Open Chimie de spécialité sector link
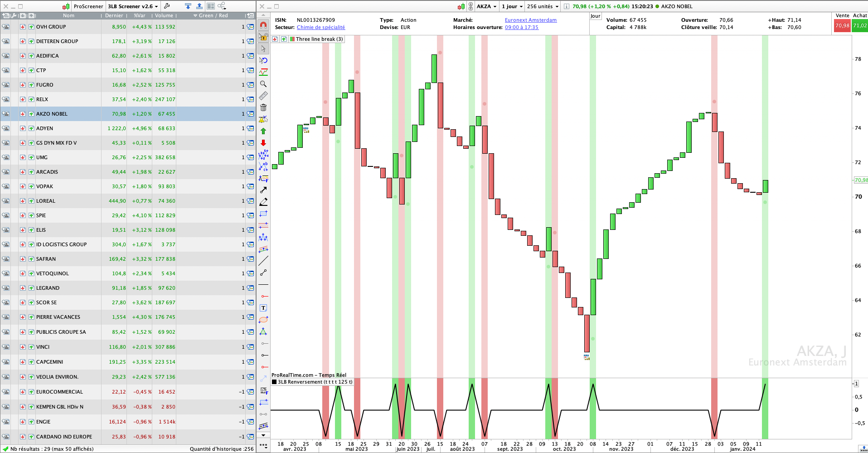Viewport: 868px width, 453px height. coord(321,27)
